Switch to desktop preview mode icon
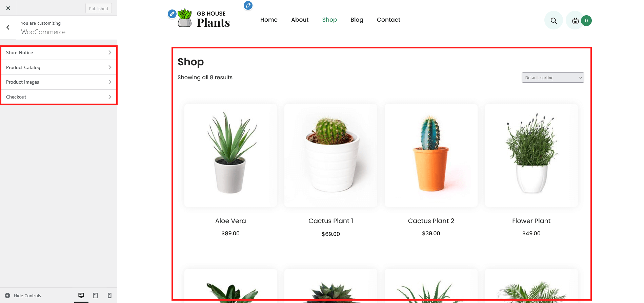 (81, 296)
